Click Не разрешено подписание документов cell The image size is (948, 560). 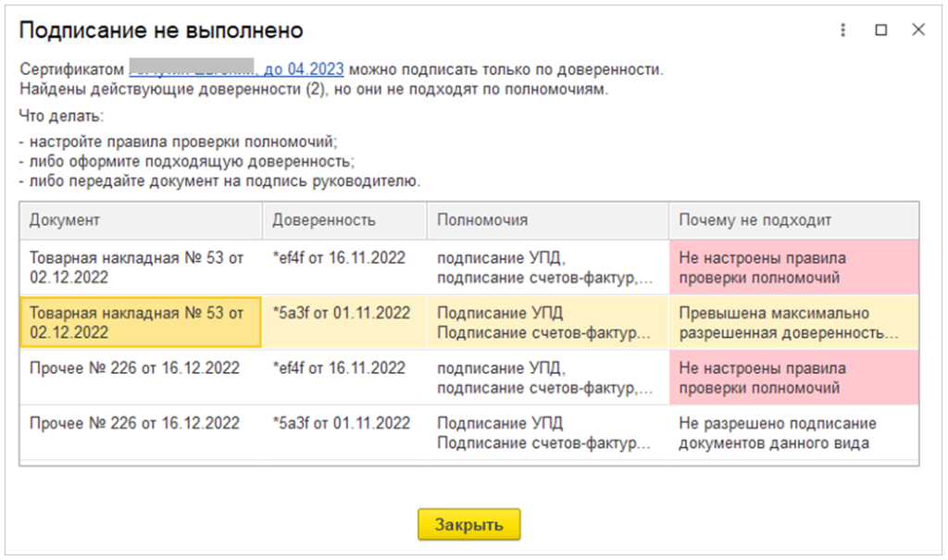793,433
